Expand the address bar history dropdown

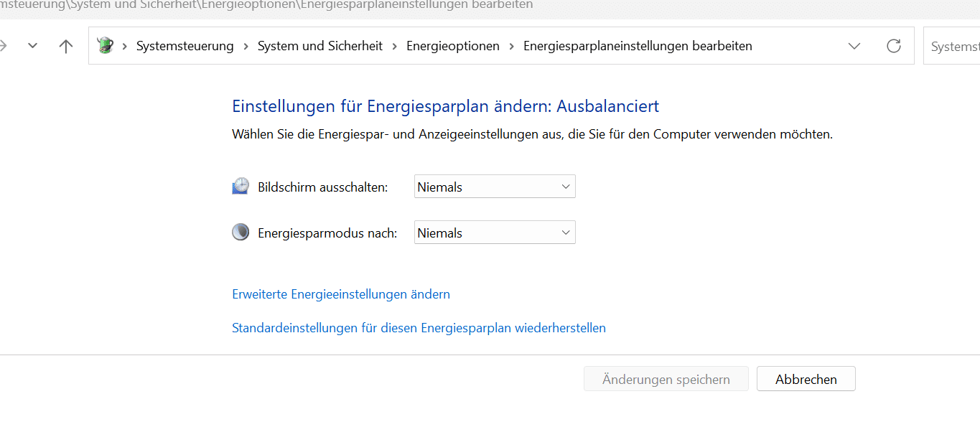[x=854, y=46]
